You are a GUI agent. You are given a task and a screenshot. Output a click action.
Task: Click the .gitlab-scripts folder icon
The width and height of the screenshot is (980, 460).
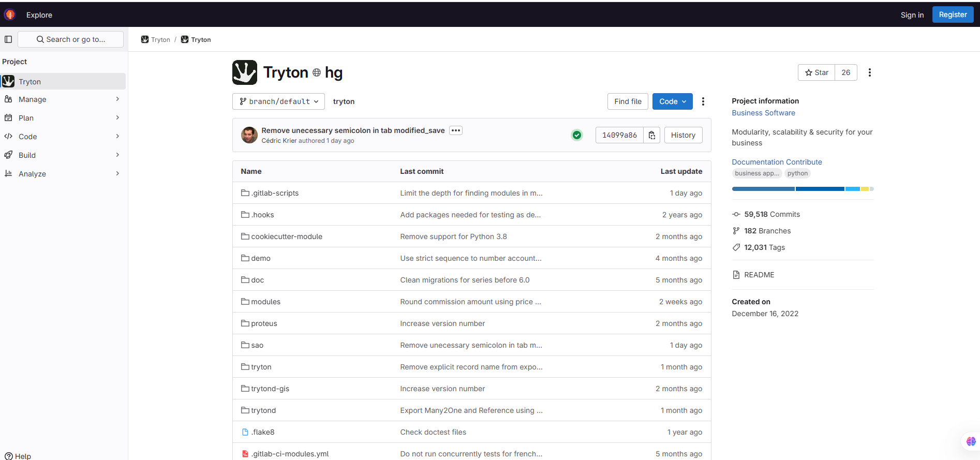pyautogui.click(x=245, y=193)
